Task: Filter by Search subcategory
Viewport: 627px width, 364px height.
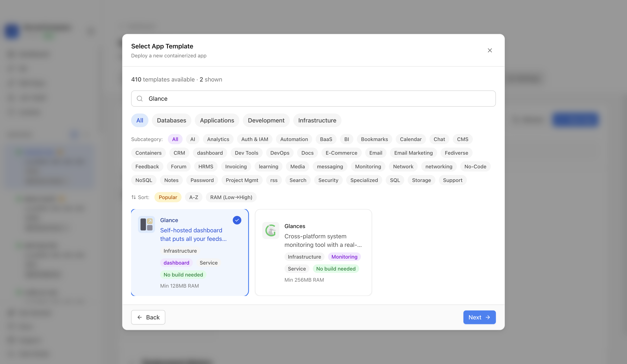Action: (298, 180)
